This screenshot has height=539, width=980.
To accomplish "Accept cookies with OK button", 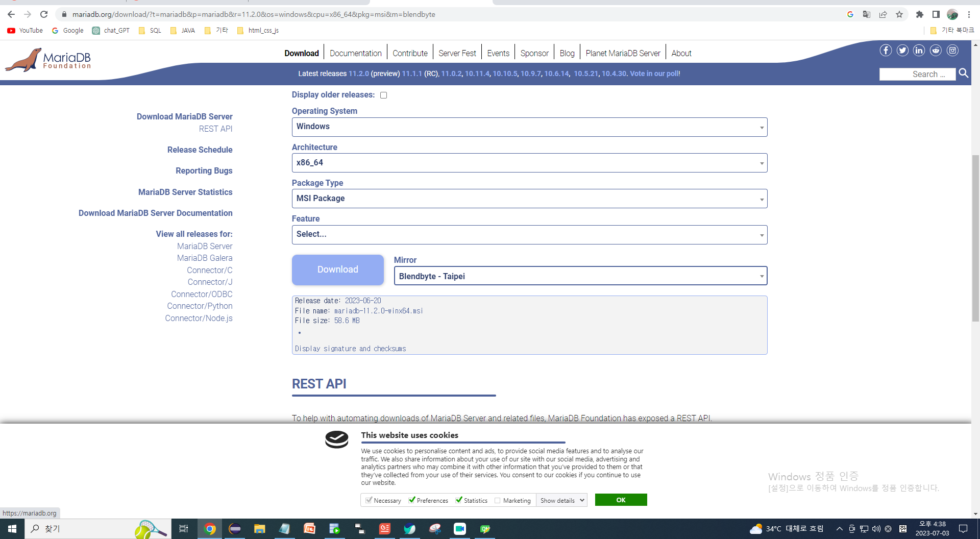I will (621, 500).
